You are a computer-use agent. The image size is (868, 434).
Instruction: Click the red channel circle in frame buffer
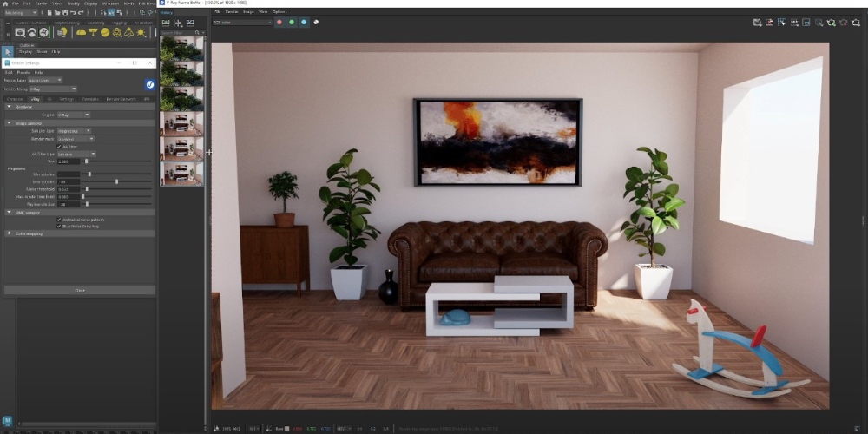(279, 23)
